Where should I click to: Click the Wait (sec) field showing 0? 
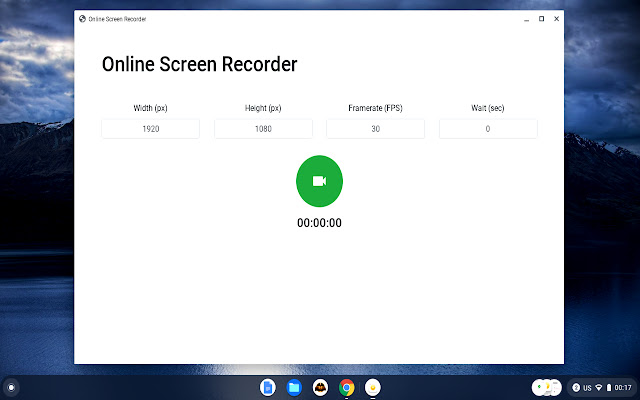488,129
